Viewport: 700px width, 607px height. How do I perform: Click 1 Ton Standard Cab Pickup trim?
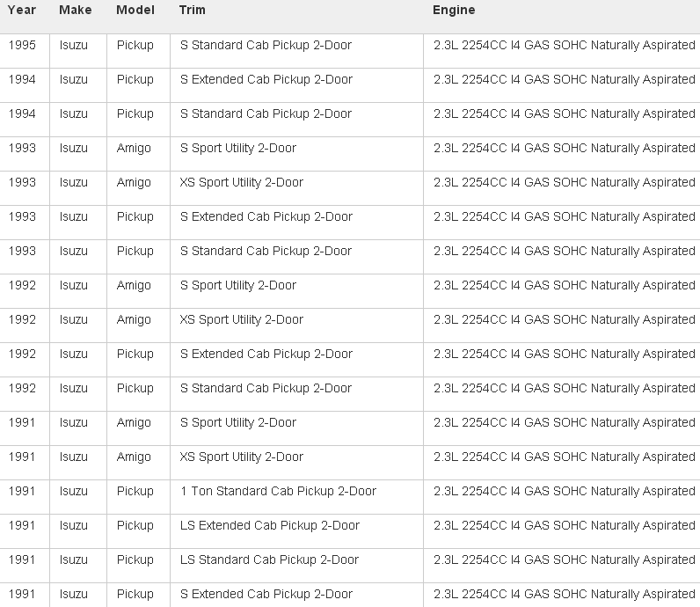[278, 491]
